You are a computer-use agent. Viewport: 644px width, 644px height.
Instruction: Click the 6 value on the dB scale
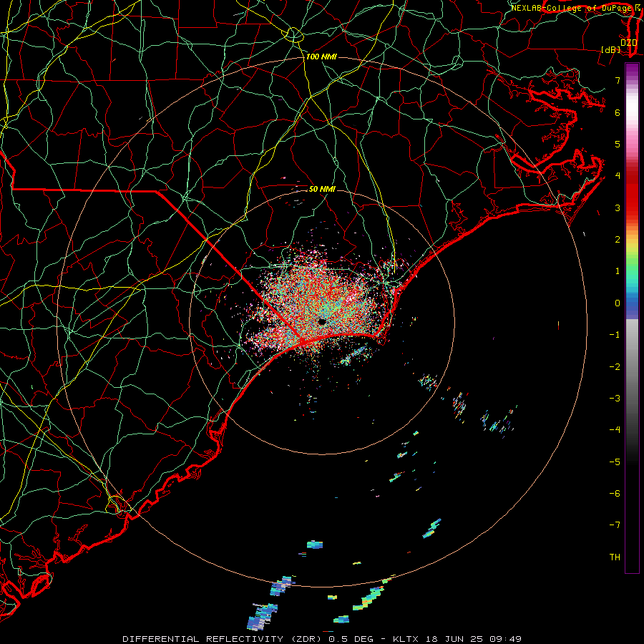[x=618, y=112]
